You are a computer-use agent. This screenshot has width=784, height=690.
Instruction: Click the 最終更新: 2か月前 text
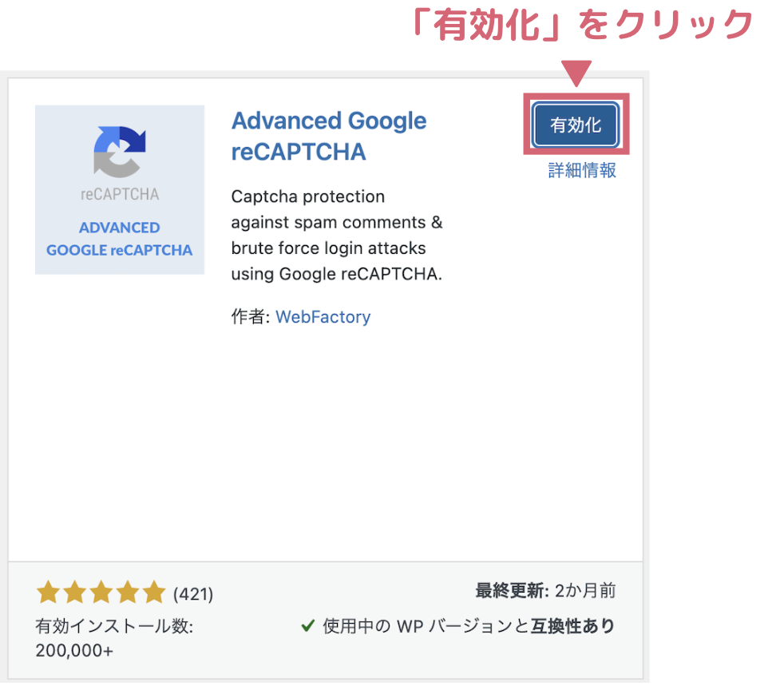(x=545, y=590)
